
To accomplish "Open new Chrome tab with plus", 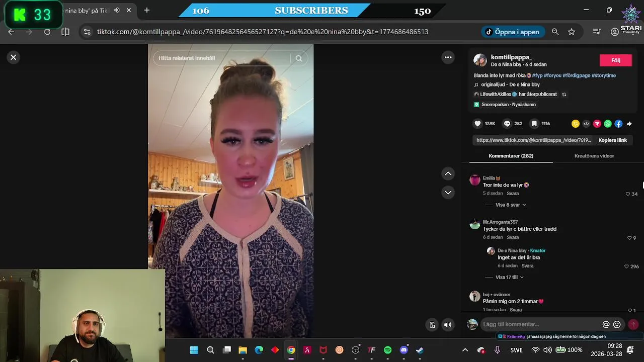I will [x=147, y=10].
